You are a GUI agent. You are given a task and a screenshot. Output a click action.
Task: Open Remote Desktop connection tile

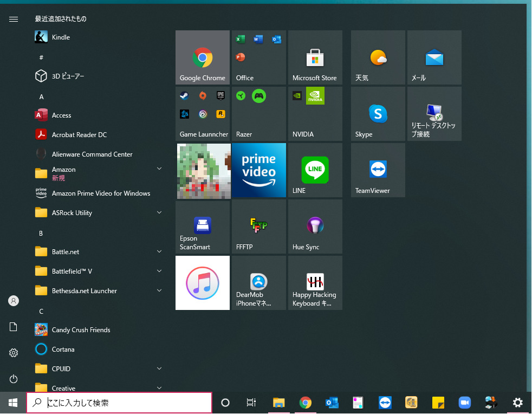coord(434,114)
